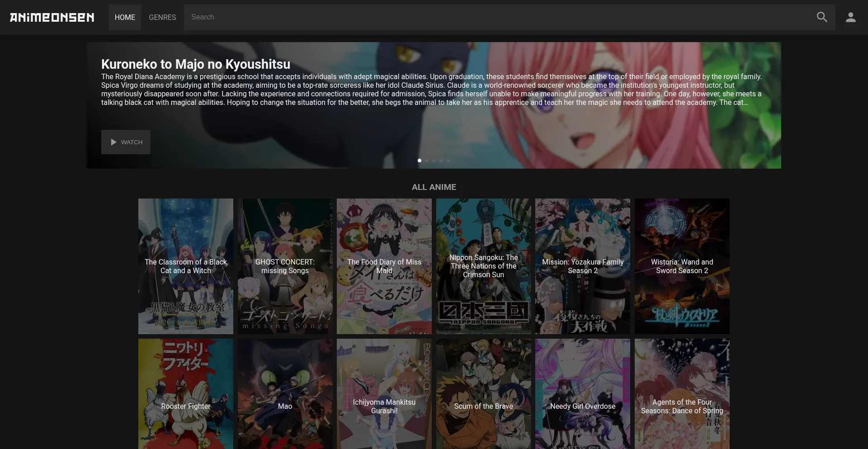Go to the HOME tab
This screenshot has height=449, width=868.
pyautogui.click(x=125, y=17)
